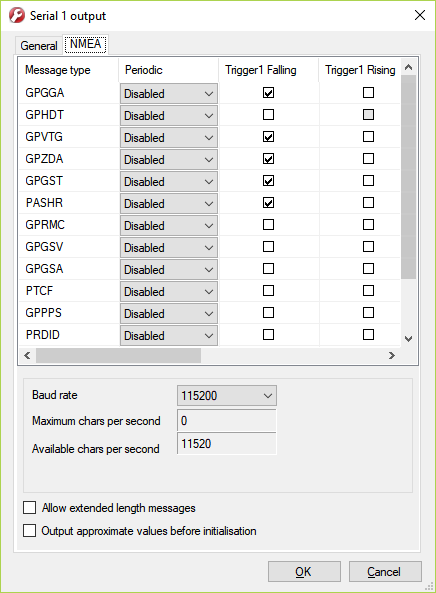Close the Serial 1 output dialog

pyautogui.click(x=420, y=15)
